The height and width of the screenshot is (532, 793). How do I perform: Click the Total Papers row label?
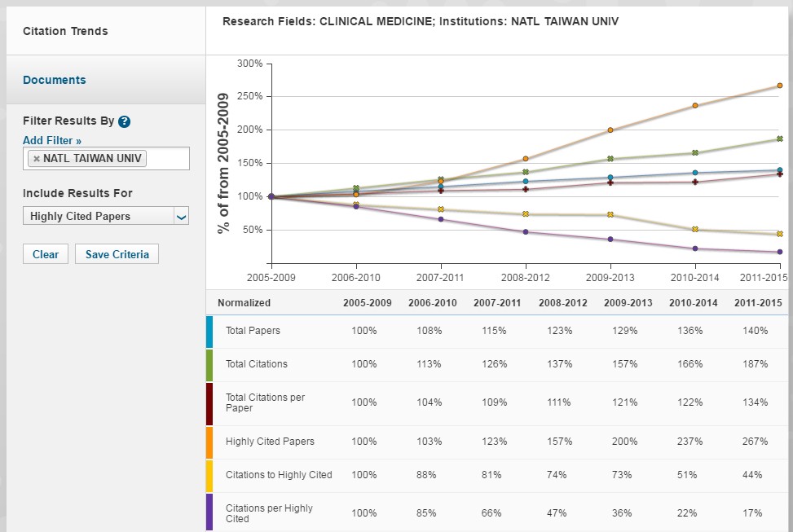point(253,331)
